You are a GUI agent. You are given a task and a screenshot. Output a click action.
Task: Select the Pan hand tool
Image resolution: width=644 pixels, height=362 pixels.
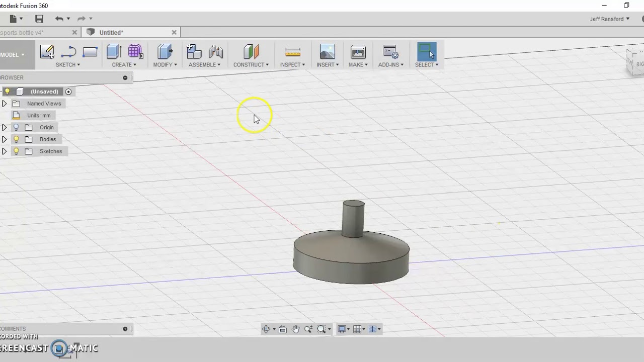[x=295, y=329]
